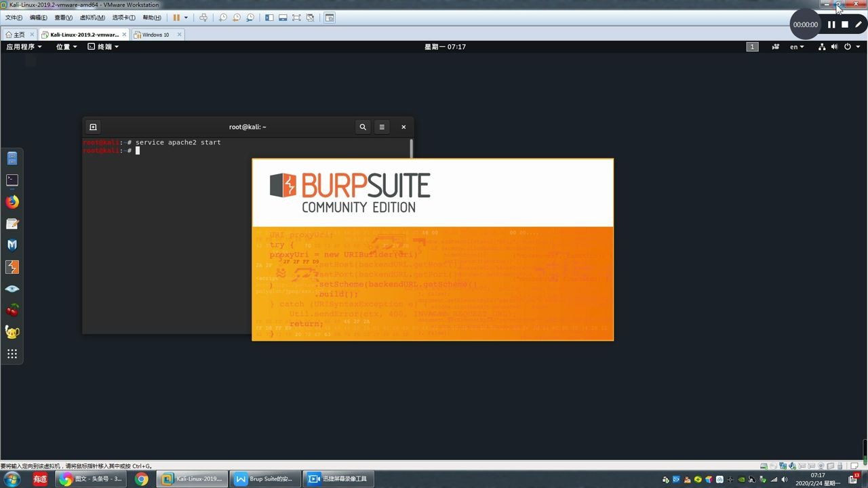
Task: Open the 图文 - 头条号 Chrome taskbar item
Action: tap(91, 479)
